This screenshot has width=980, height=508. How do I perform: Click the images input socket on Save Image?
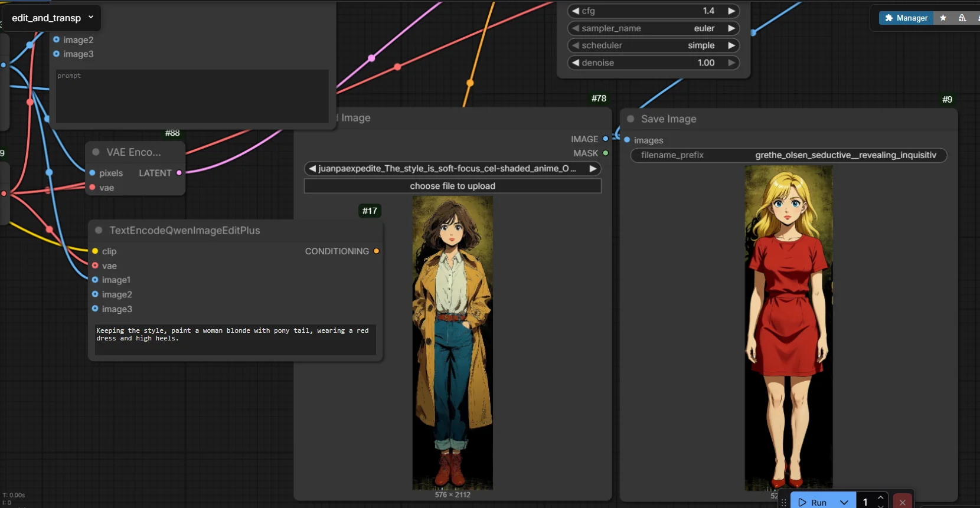point(627,140)
